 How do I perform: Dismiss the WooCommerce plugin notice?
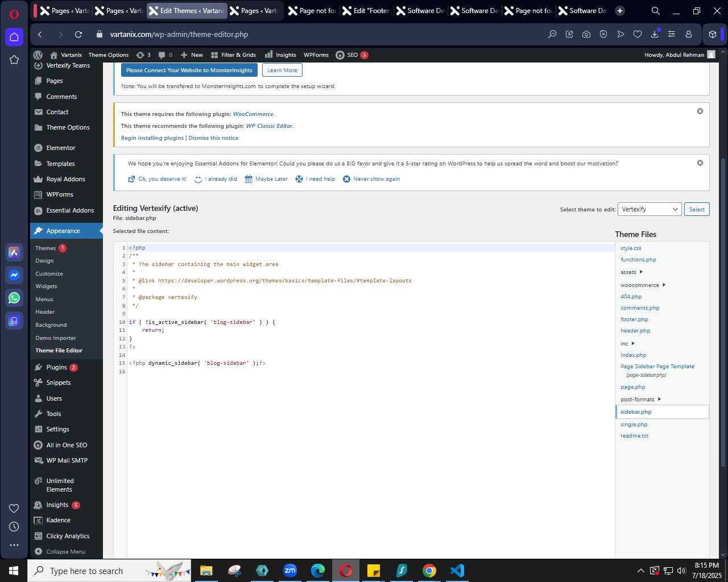[700, 111]
